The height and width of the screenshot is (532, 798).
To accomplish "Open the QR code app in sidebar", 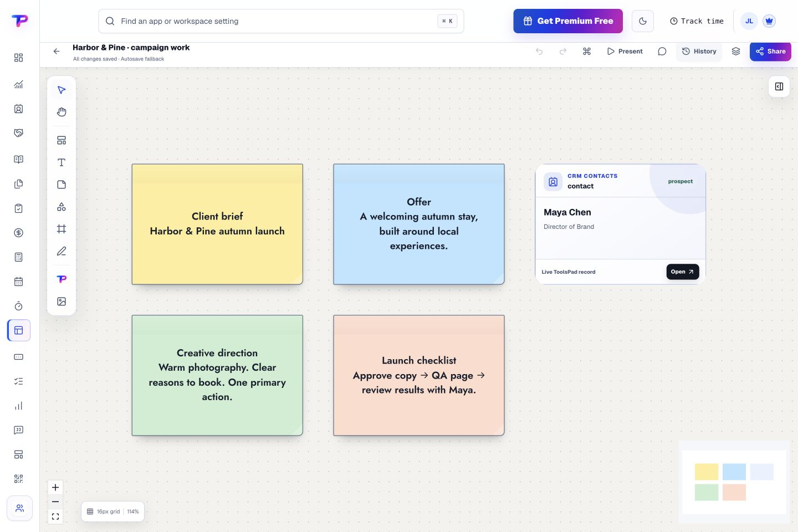I will tap(18, 479).
